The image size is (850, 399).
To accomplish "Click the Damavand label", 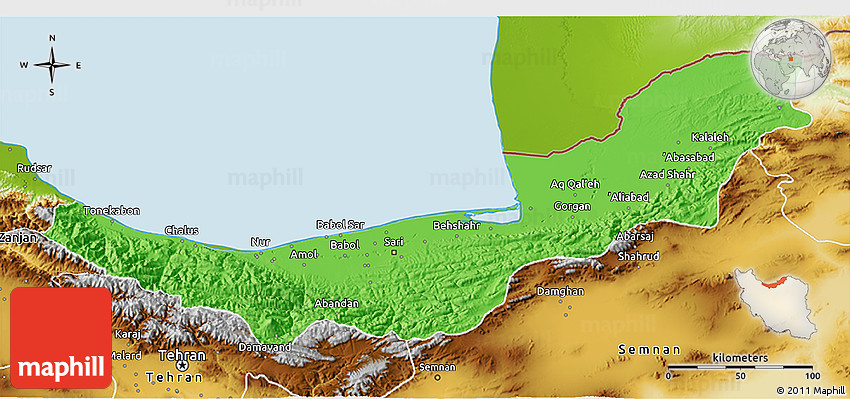I will tap(265, 346).
